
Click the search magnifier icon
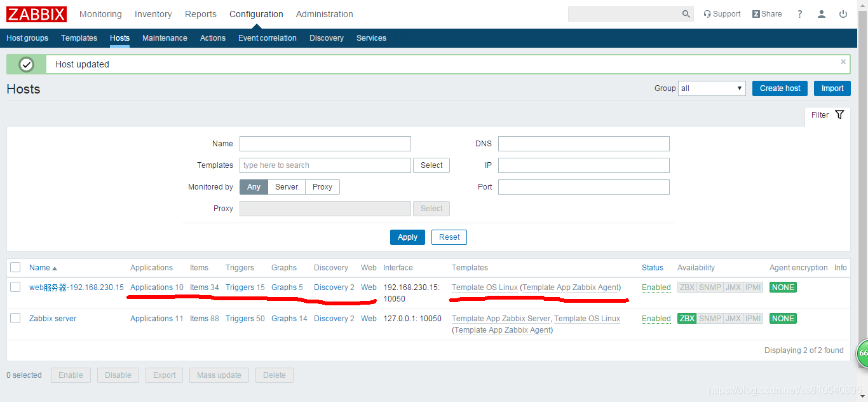click(x=686, y=14)
